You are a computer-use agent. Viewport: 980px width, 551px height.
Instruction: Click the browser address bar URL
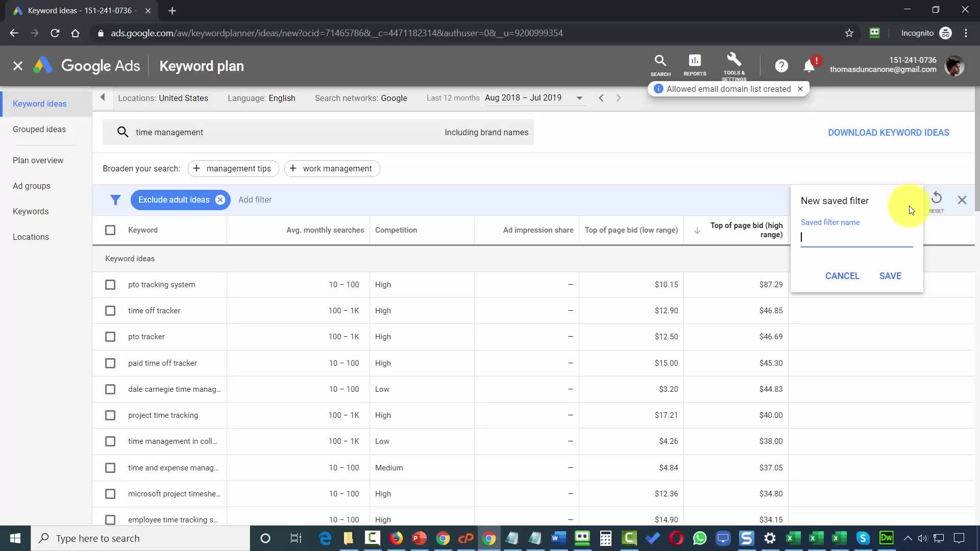(x=337, y=33)
